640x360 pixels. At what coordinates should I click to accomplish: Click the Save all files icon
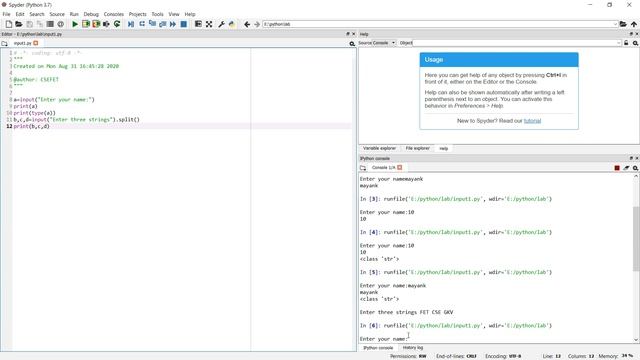40,24
